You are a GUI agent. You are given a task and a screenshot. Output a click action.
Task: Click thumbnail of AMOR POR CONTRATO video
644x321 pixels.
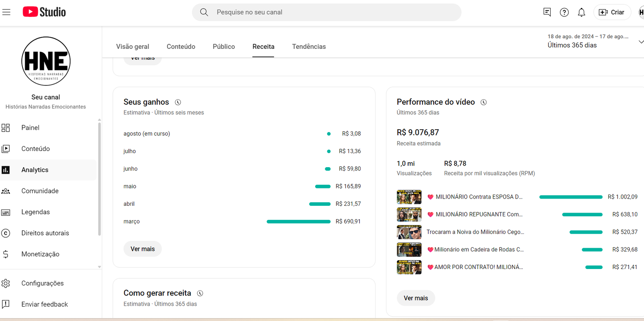[409, 267]
